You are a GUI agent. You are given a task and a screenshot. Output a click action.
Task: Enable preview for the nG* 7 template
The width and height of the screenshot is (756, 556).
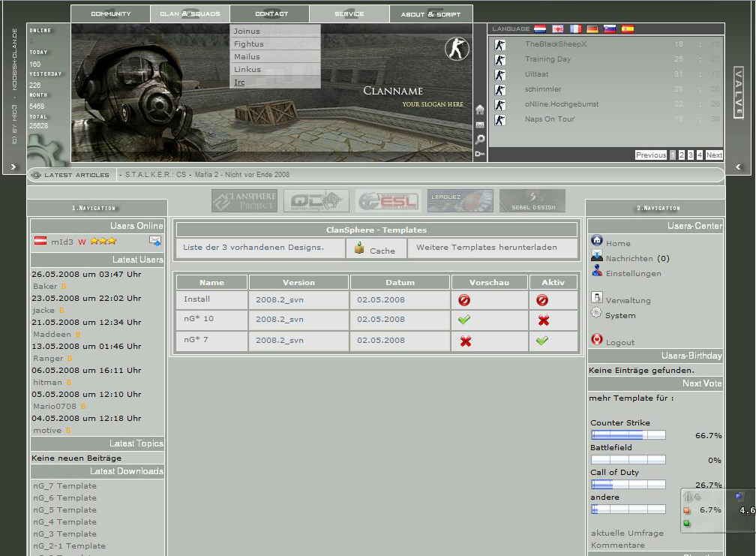tap(465, 341)
